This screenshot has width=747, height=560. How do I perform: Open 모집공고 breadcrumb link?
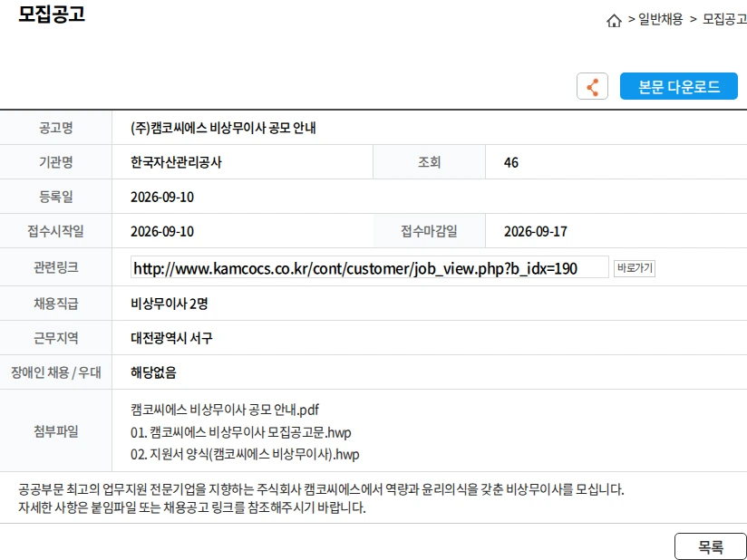click(x=724, y=20)
